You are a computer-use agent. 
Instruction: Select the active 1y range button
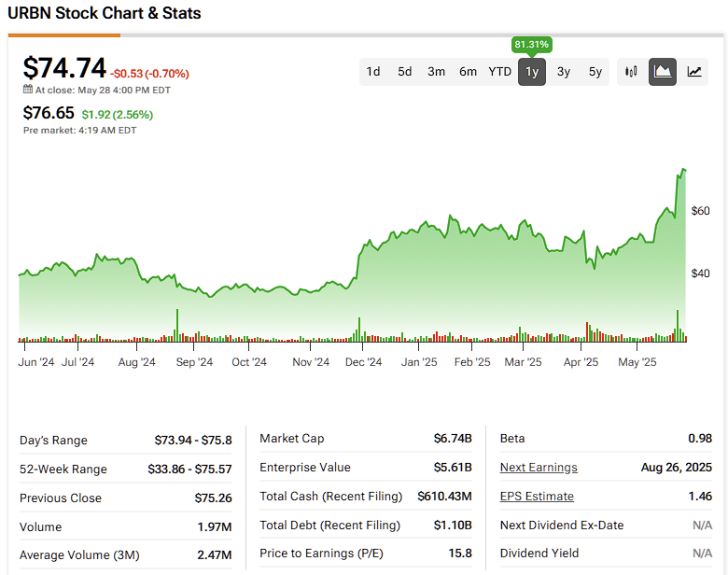532,72
